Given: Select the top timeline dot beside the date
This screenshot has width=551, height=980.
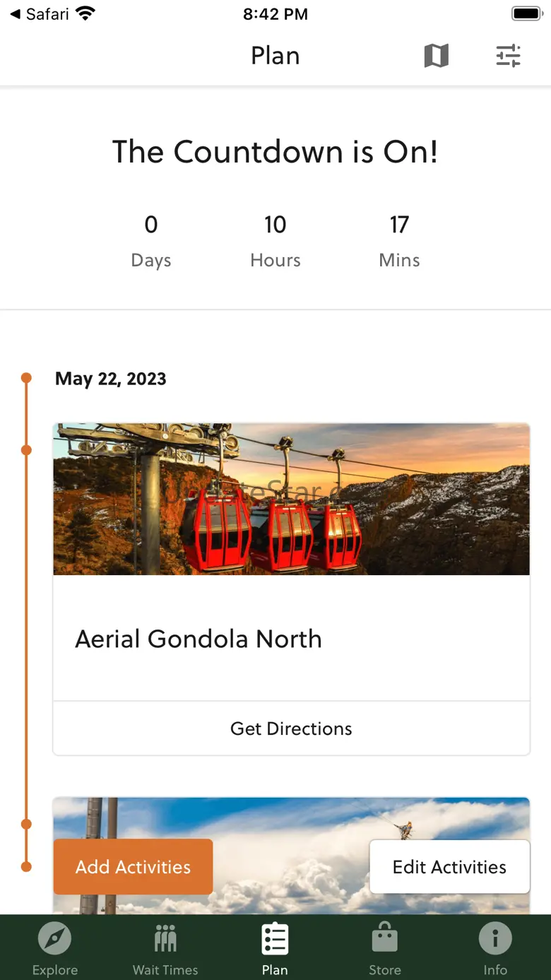Looking at the screenshot, I should [x=26, y=378].
